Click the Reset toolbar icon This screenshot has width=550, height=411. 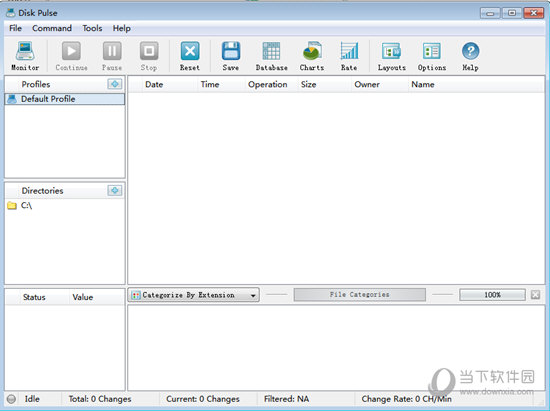[x=190, y=51]
